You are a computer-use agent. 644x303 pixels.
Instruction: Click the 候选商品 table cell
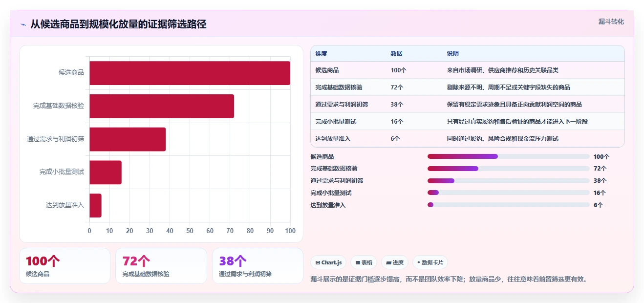point(327,70)
